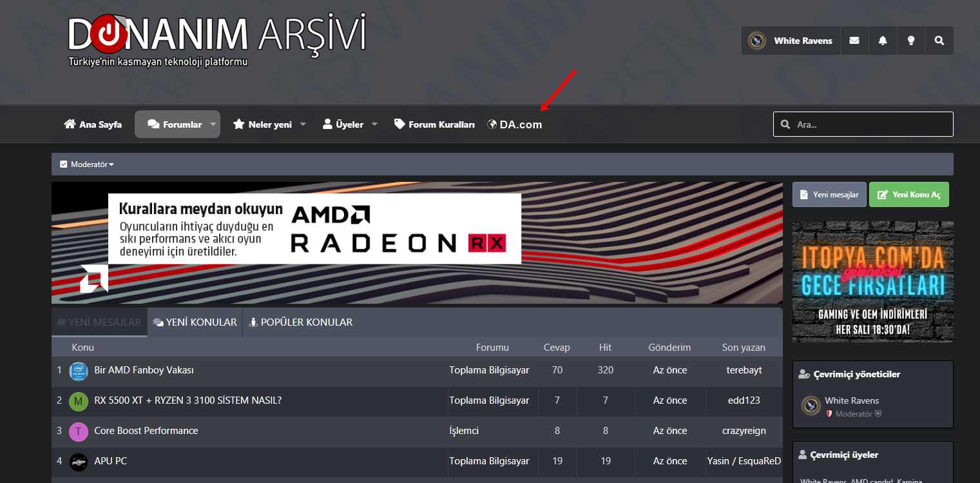
Task: Click header avatar next to White Ravens
Action: (x=757, y=41)
